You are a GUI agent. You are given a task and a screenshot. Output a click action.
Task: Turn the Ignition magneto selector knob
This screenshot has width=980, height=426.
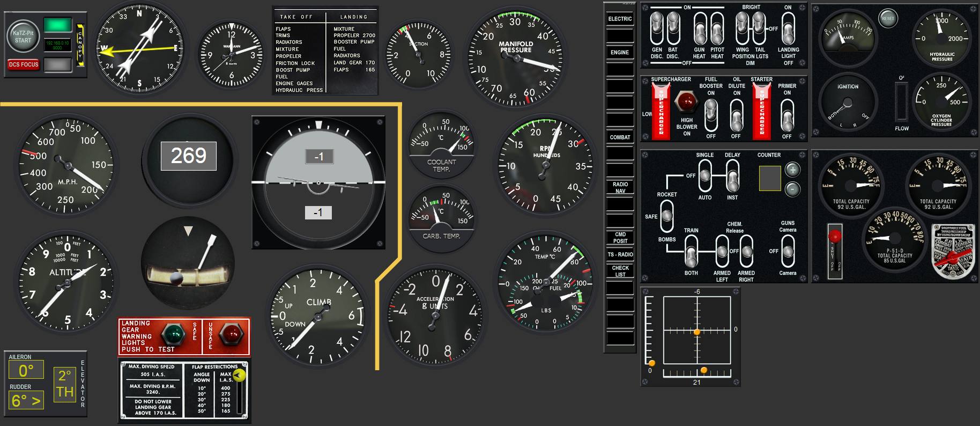click(x=847, y=103)
